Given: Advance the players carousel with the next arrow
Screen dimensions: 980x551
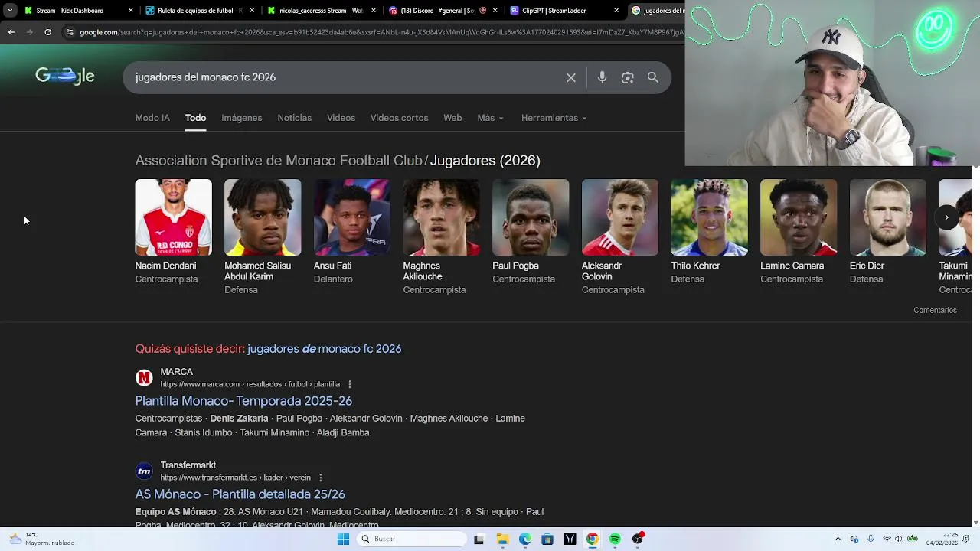Looking at the screenshot, I should (x=946, y=217).
